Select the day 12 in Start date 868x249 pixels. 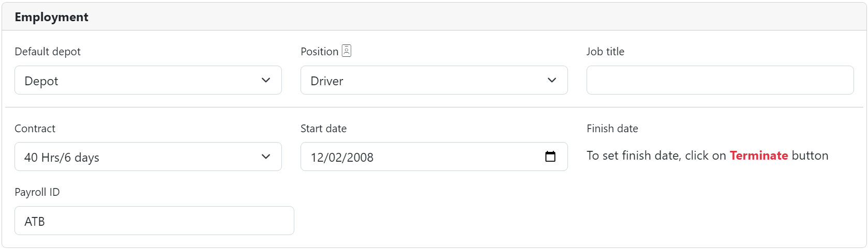(x=317, y=158)
